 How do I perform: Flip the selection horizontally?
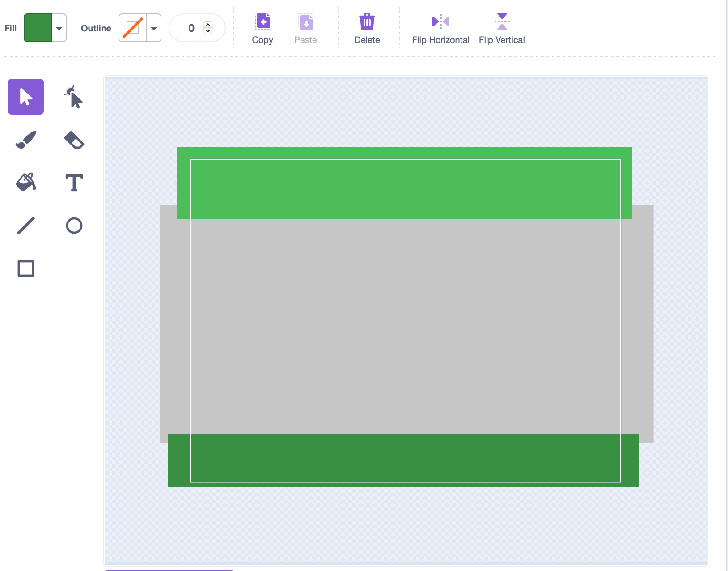point(440,28)
